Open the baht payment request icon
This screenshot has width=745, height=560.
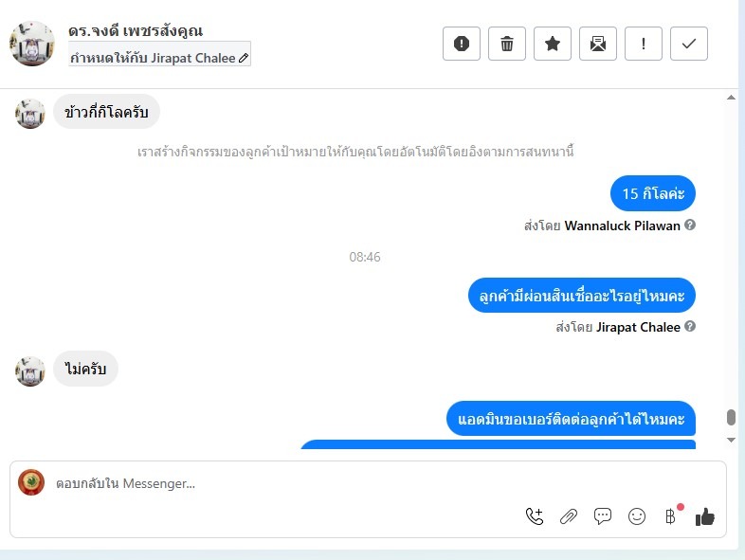[x=670, y=516]
